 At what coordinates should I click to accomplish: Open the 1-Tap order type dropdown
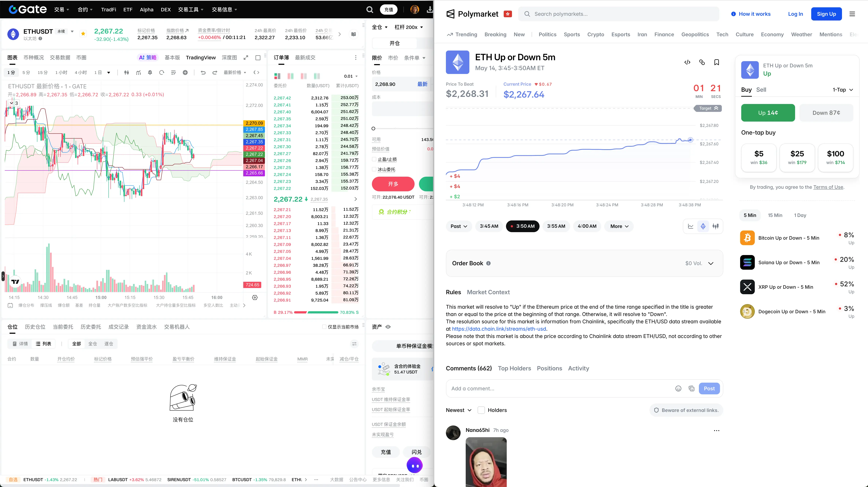point(843,90)
